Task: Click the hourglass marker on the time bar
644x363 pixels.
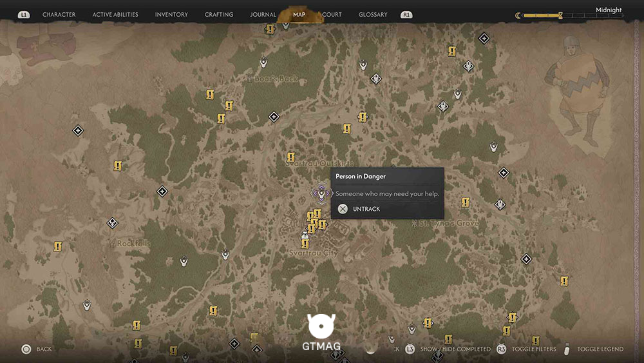Action: point(560,15)
